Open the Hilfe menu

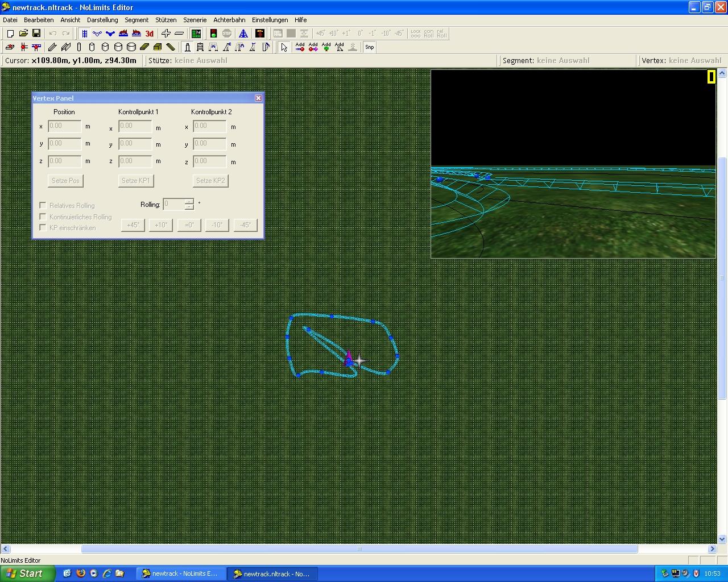tap(301, 20)
